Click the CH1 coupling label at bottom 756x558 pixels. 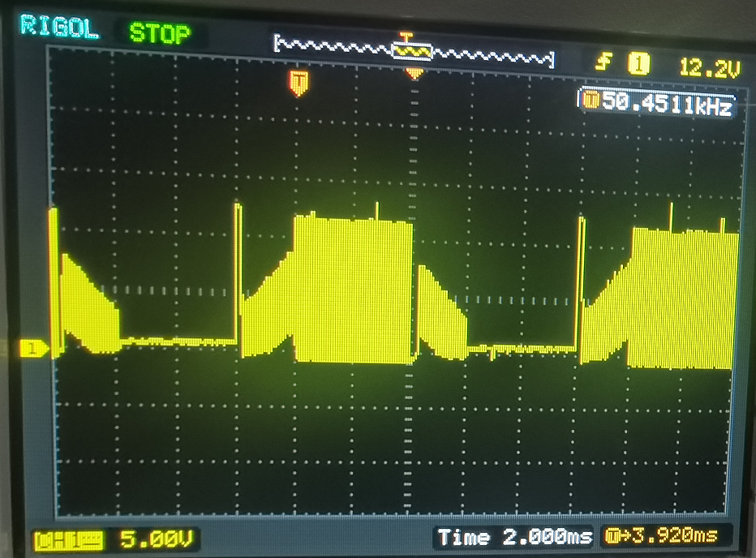[x=68, y=540]
